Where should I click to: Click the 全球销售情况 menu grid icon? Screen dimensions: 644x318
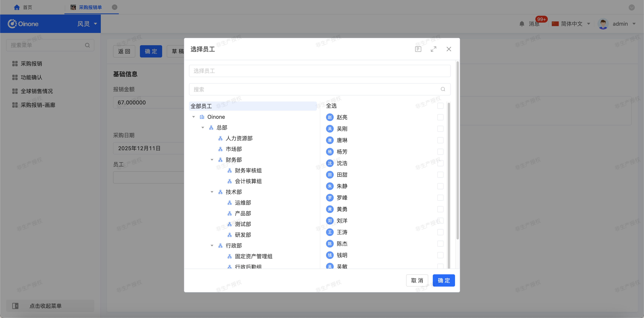[15, 91]
